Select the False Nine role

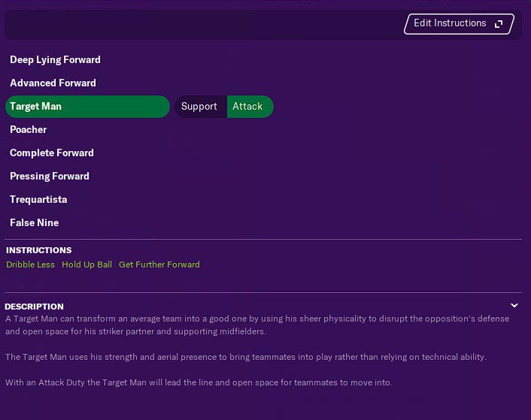(x=34, y=223)
